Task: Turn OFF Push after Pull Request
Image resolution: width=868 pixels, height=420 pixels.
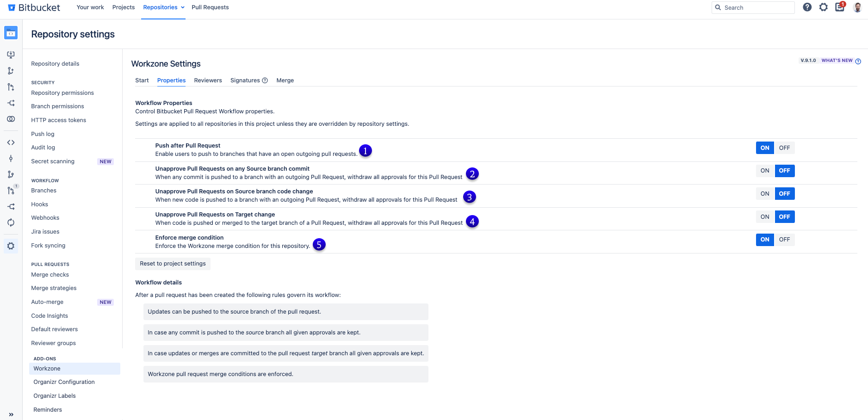Action: (x=784, y=148)
